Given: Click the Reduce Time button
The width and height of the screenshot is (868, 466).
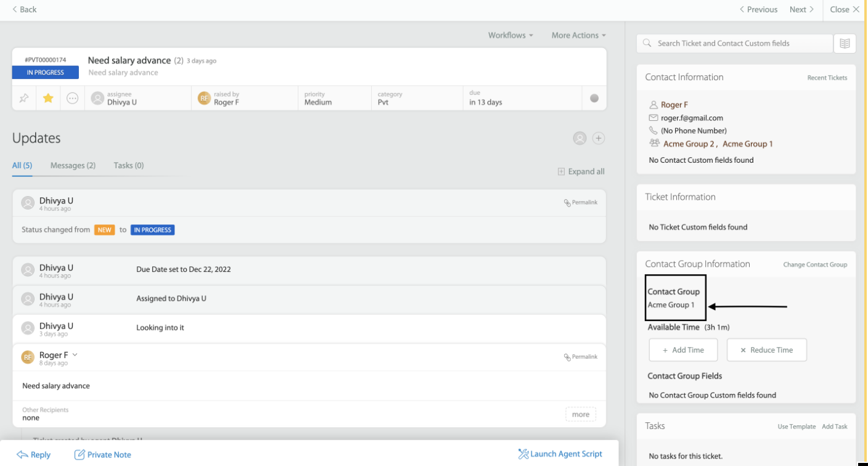Looking at the screenshot, I should (x=766, y=350).
